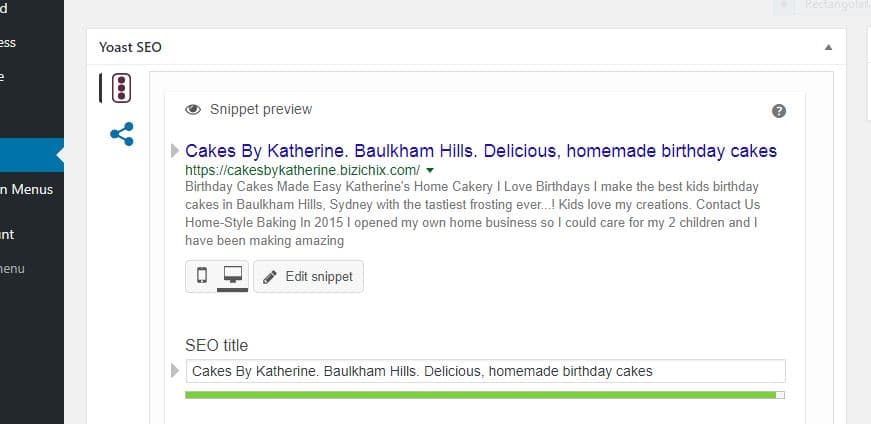Click the green dropdown arrow after the URL

tap(429, 170)
